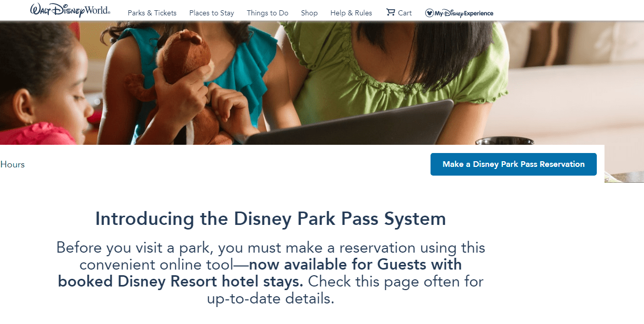This screenshot has height=324, width=644.
Task: Click the 'Check this page often' sentence
Action: (346, 290)
